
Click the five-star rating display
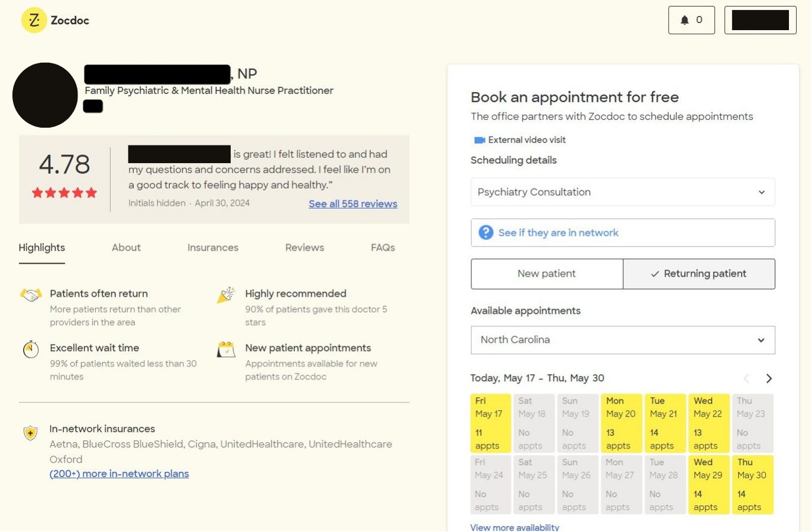(x=64, y=193)
